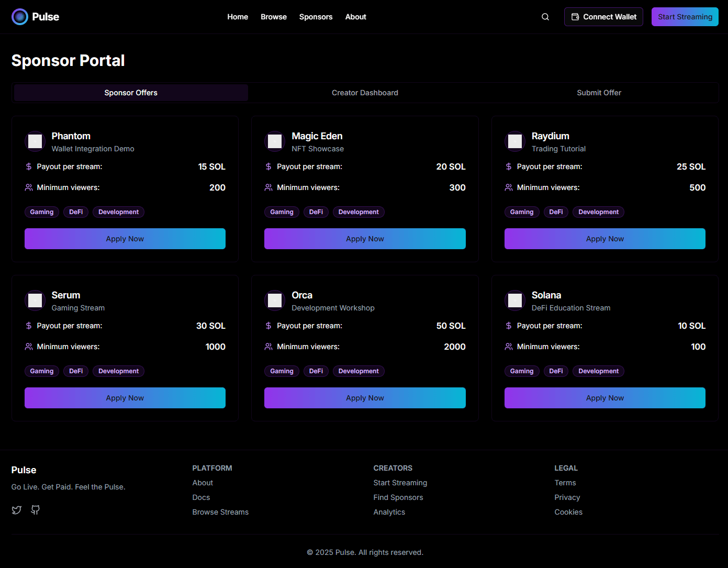The image size is (728, 568).
Task: Click the Pulse header brand text
Action: [46, 17]
